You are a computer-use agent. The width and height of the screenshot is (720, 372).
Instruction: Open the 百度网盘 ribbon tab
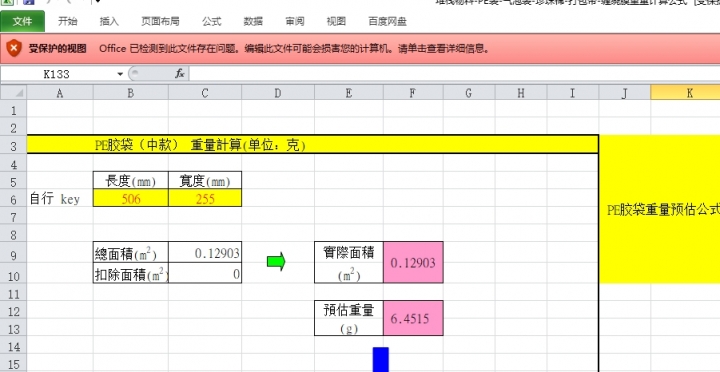[387, 21]
